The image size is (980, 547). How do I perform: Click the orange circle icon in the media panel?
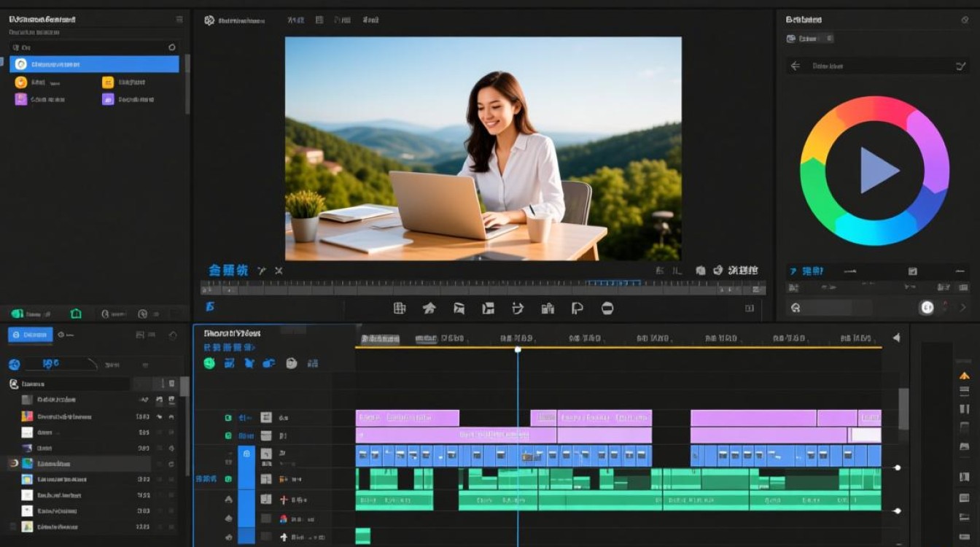coord(21,82)
